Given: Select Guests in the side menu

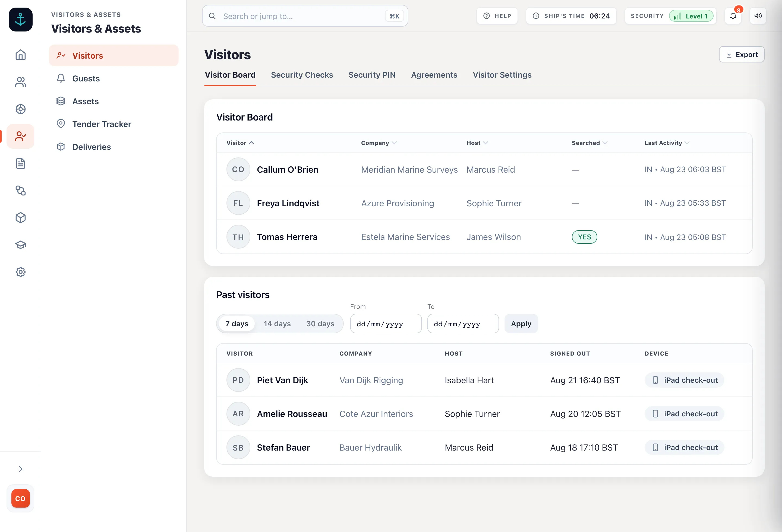Looking at the screenshot, I should 114,78.
